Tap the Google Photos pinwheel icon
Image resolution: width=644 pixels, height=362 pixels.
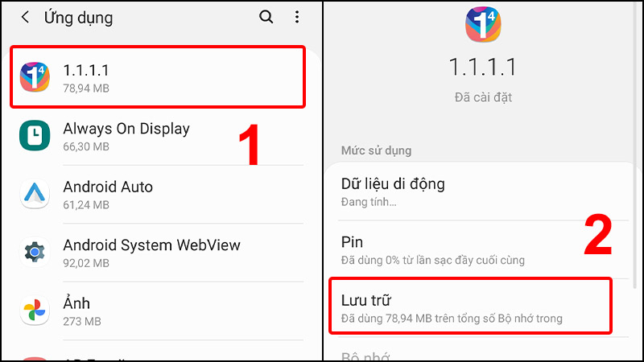(x=35, y=310)
